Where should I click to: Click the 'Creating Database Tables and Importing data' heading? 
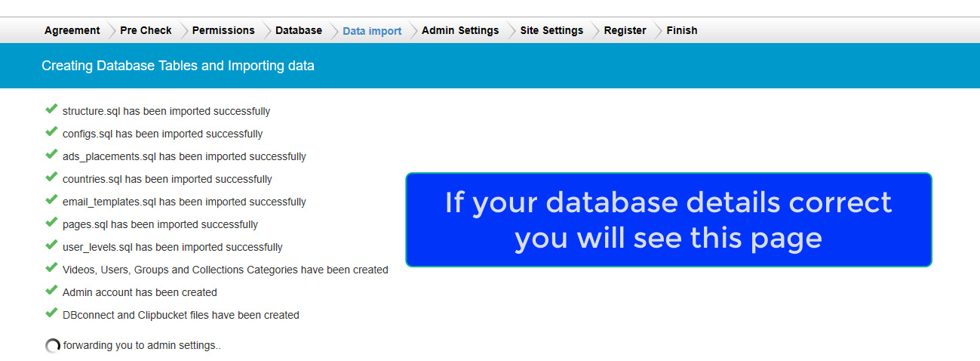pyautogui.click(x=178, y=66)
